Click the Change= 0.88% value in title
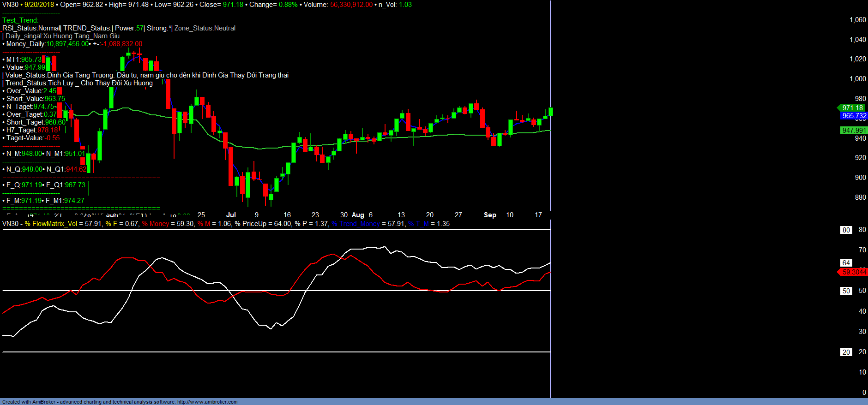The image size is (868, 405). [x=288, y=5]
